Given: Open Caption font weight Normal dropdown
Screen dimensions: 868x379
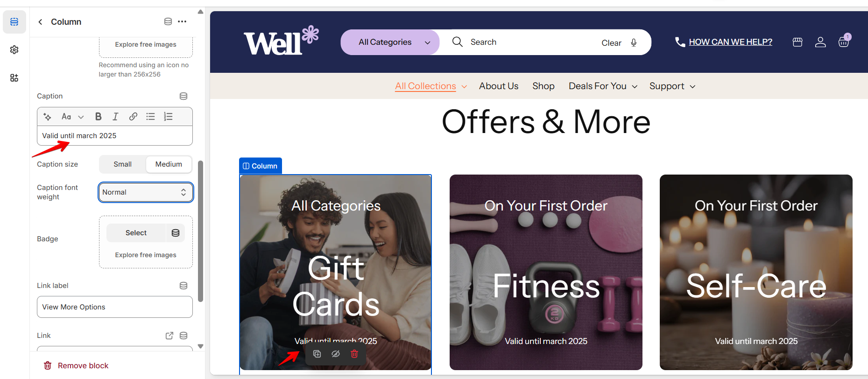Looking at the screenshot, I should [146, 192].
